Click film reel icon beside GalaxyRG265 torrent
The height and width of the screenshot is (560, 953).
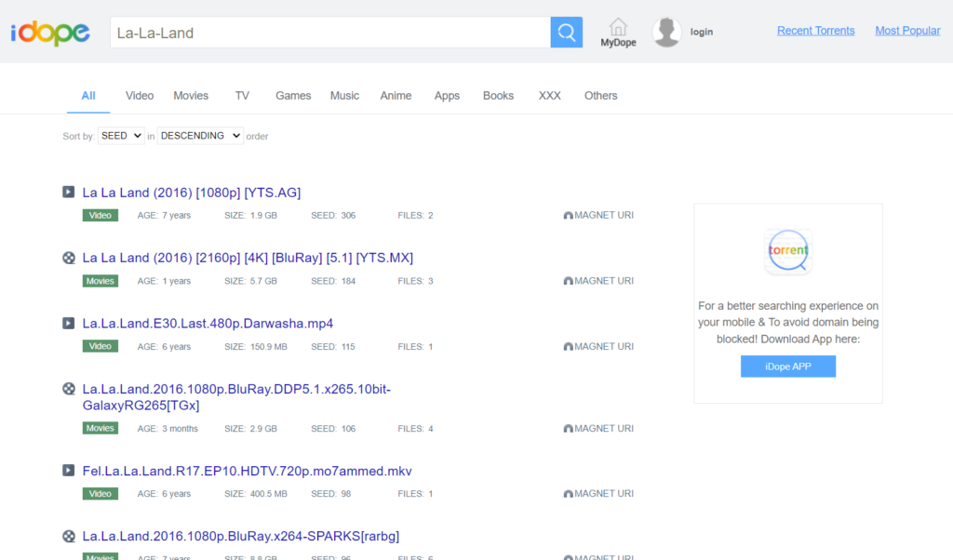click(69, 389)
